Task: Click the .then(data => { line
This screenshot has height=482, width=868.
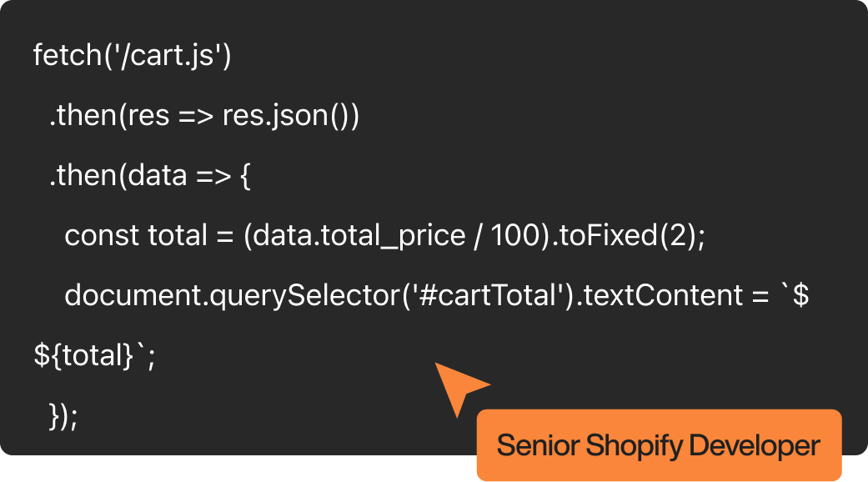Action: tap(150, 176)
